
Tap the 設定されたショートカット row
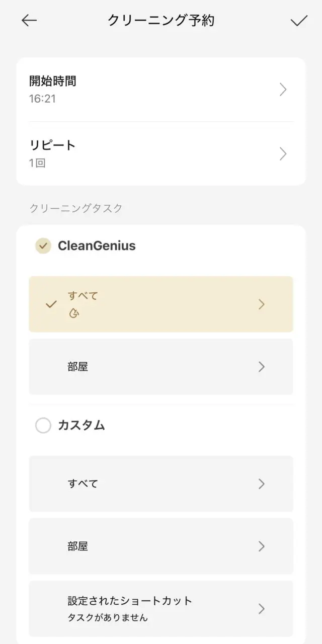tap(151, 609)
